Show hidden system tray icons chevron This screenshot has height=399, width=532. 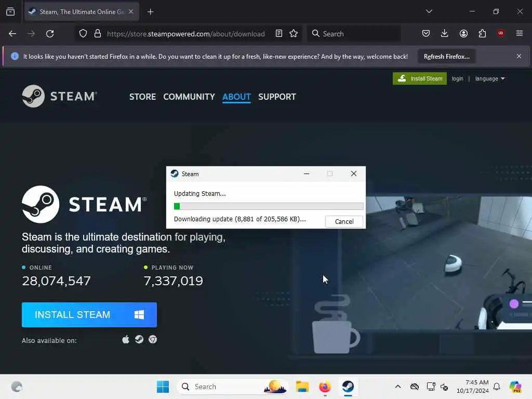click(x=397, y=387)
